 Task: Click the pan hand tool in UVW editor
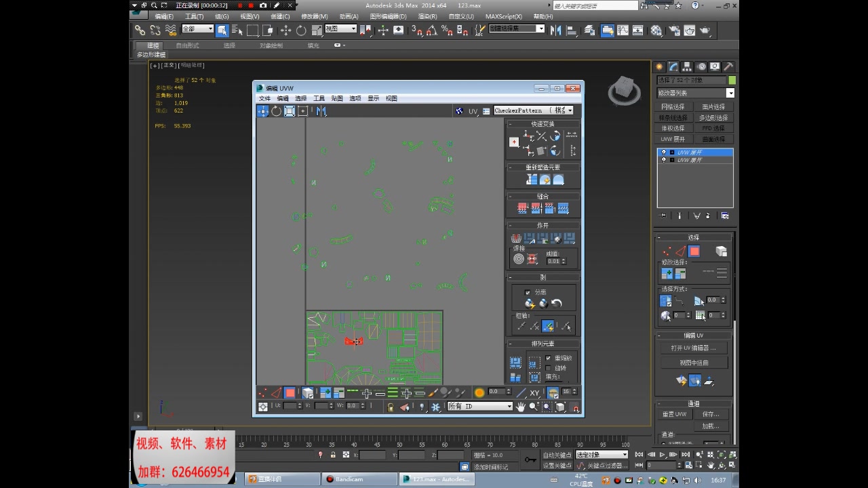coord(521,407)
